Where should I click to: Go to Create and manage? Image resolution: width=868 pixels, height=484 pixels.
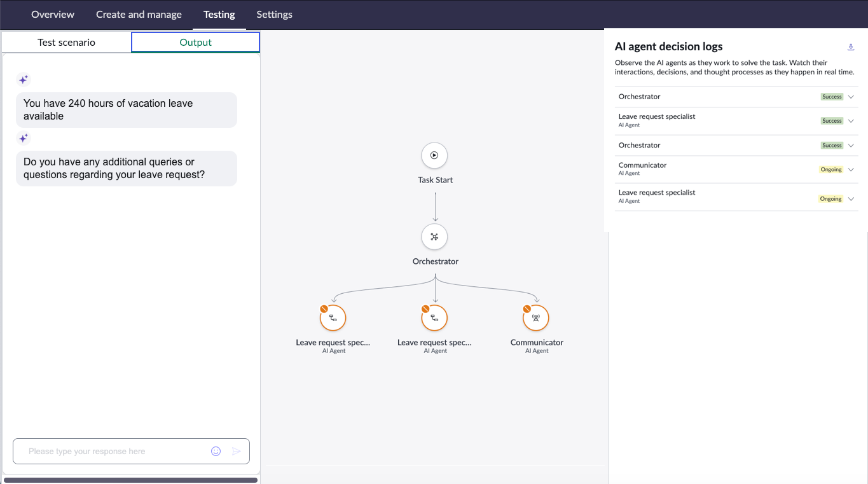[x=139, y=14]
